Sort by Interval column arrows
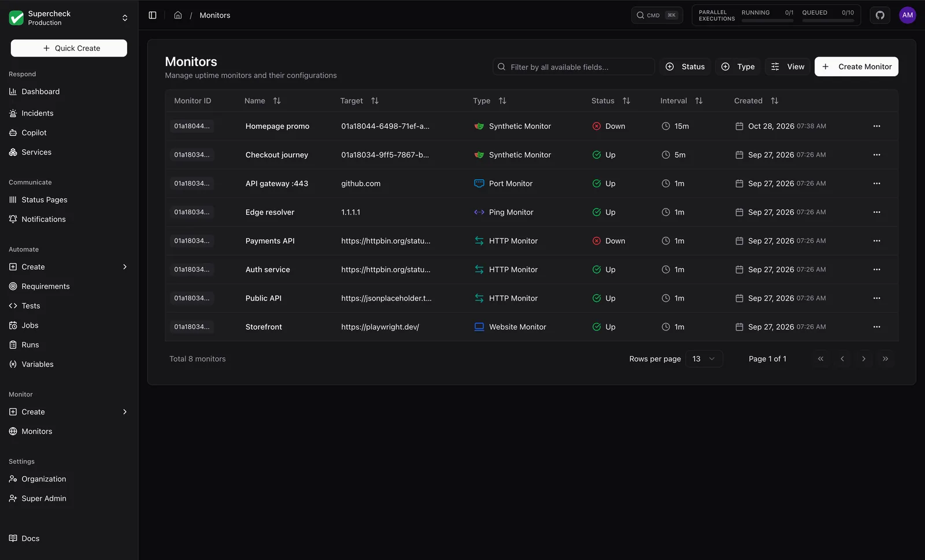This screenshot has width=925, height=560. [x=699, y=101]
